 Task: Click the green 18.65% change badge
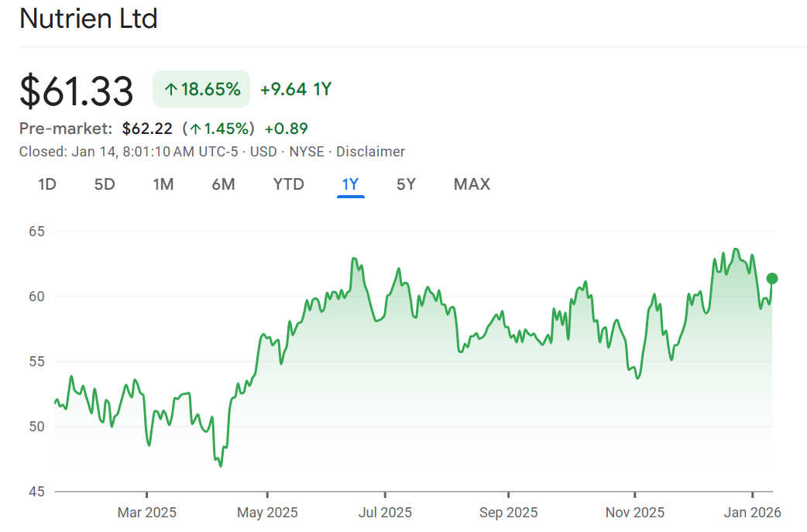[x=201, y=90]
